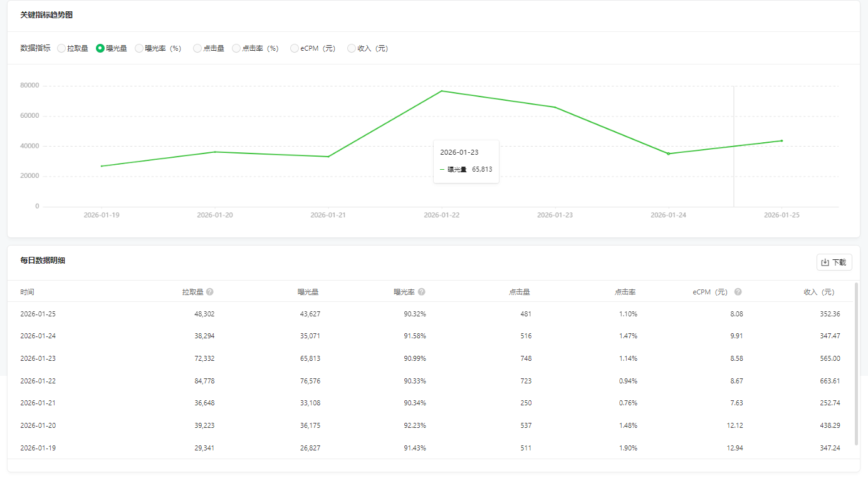Click the 2026-01-20 label on chart axis
868x488 pixels.
[x=215, y=215]
